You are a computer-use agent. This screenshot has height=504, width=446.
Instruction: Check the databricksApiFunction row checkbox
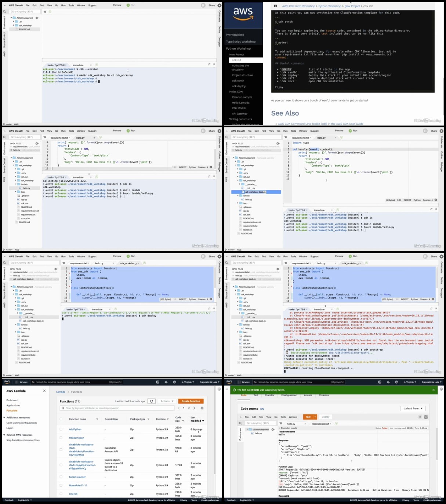coord(61,450)
